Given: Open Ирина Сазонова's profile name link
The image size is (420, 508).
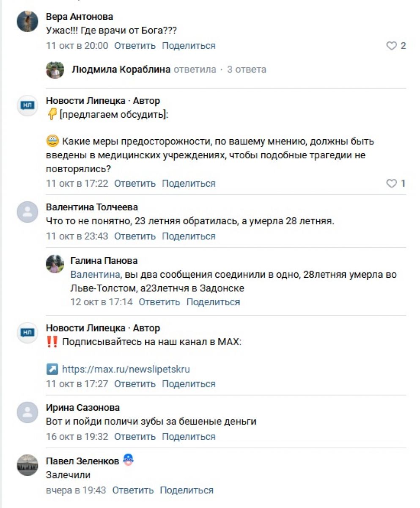Looking at the screenshot, I should [82, 408].
